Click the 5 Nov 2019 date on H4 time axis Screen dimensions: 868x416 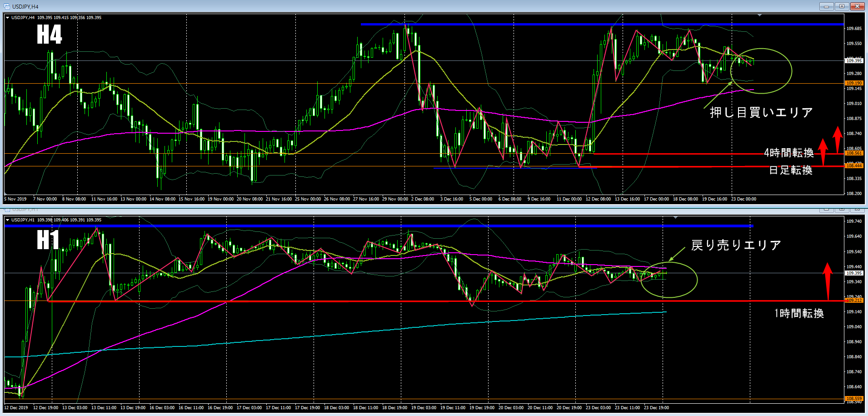pos(15,199)
